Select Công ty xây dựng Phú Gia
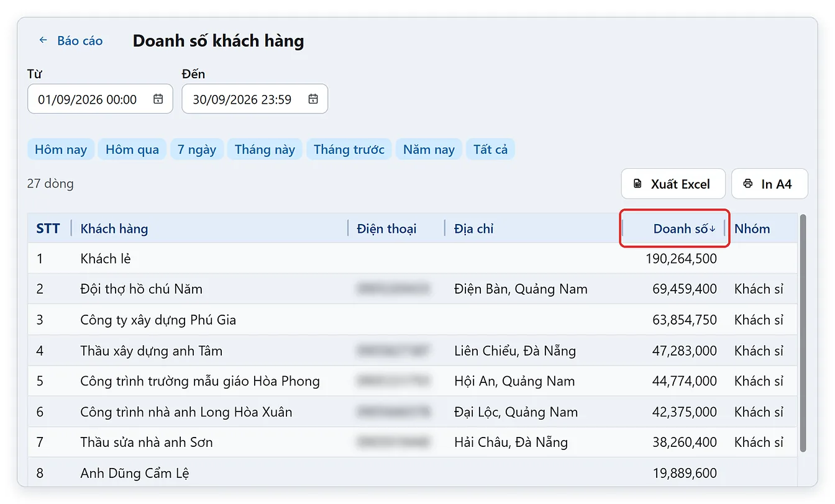Viewport: 835px width, 504px height. [x=413, y=320]
